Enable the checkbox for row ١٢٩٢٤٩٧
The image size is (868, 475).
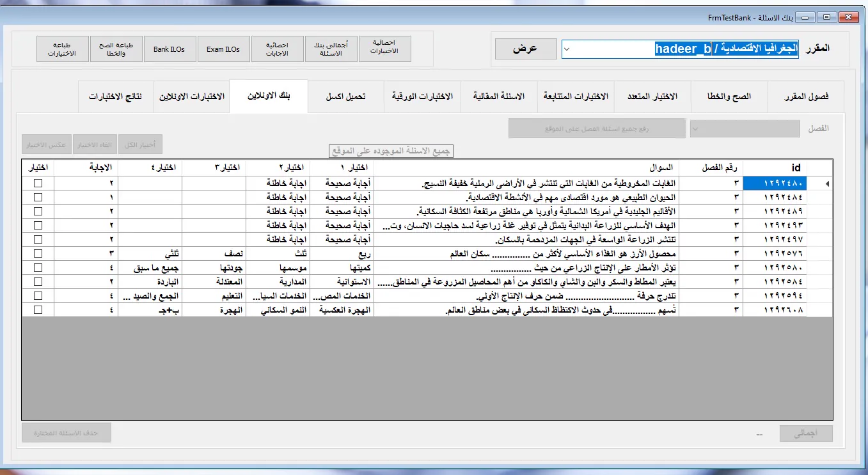pyautogui.click(x=38, y=240)
